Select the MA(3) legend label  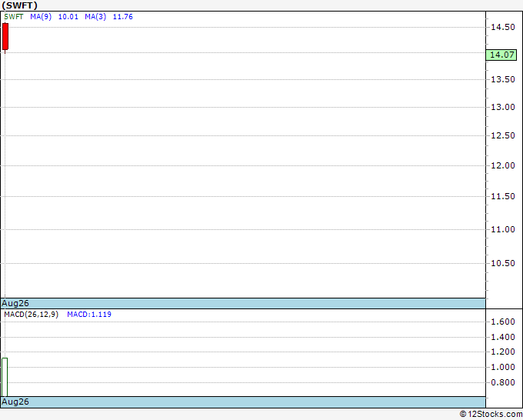click(95, 17)
